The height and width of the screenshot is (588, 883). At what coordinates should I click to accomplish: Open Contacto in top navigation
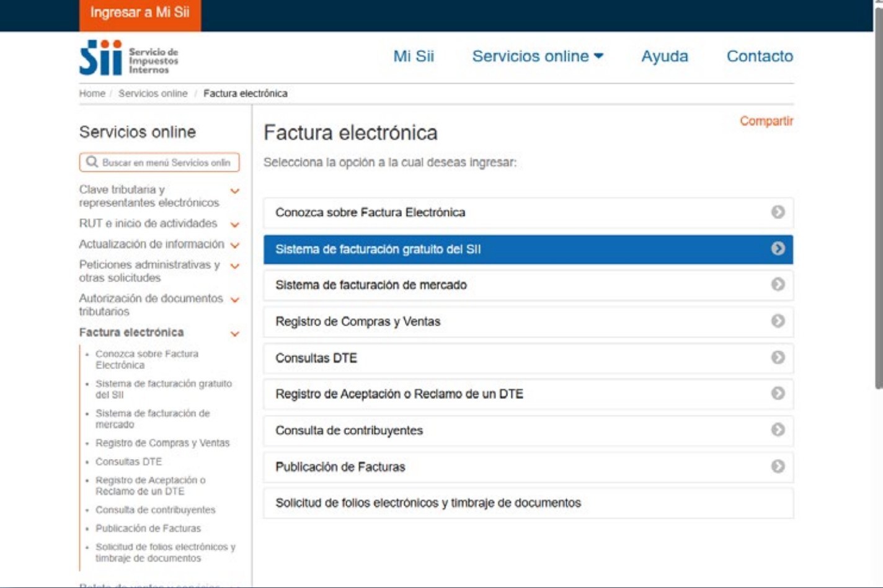(760, 56)
